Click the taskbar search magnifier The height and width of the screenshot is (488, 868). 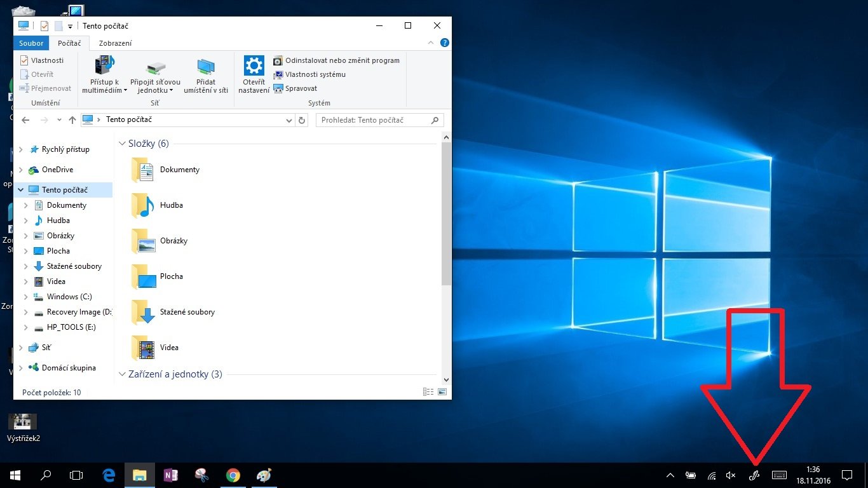point(46,475)
